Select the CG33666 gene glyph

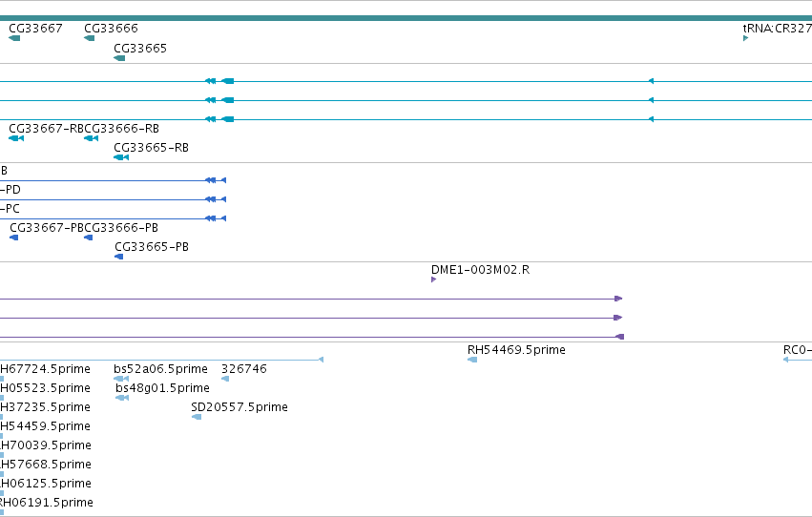click(89, 38)
